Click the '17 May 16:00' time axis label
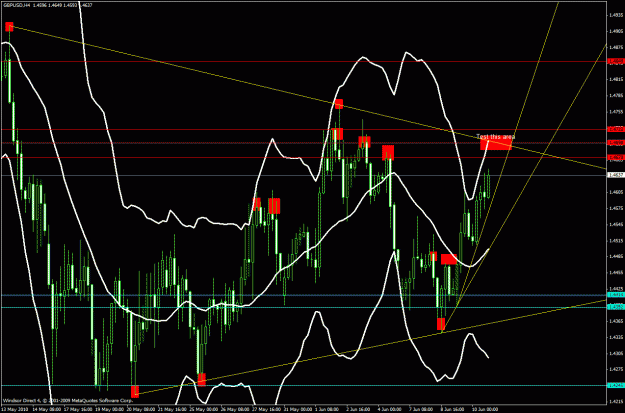 coord(76,409)
